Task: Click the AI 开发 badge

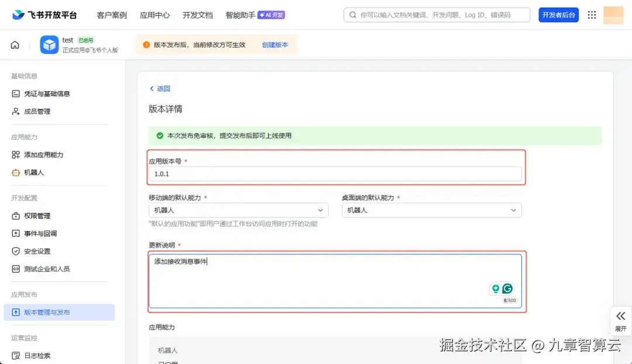Action: pos(272,15)
